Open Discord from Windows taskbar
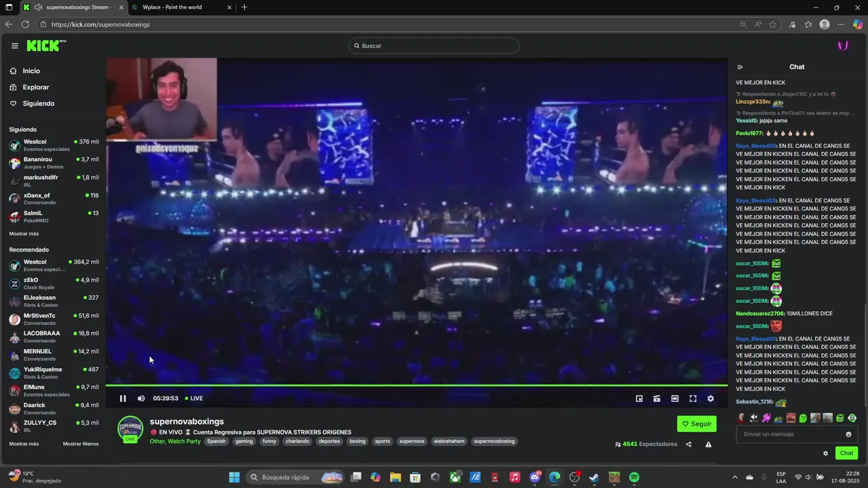This screenshot has height=488, width=868. click(x=536, y=477)
